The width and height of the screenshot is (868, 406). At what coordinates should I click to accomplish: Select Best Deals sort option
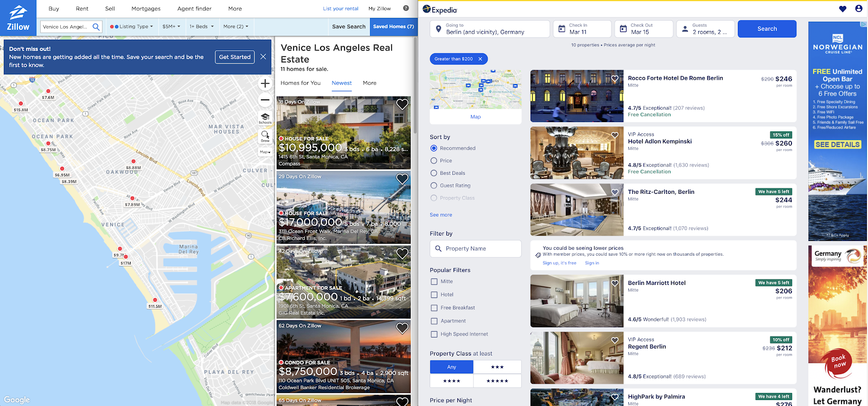433,173
